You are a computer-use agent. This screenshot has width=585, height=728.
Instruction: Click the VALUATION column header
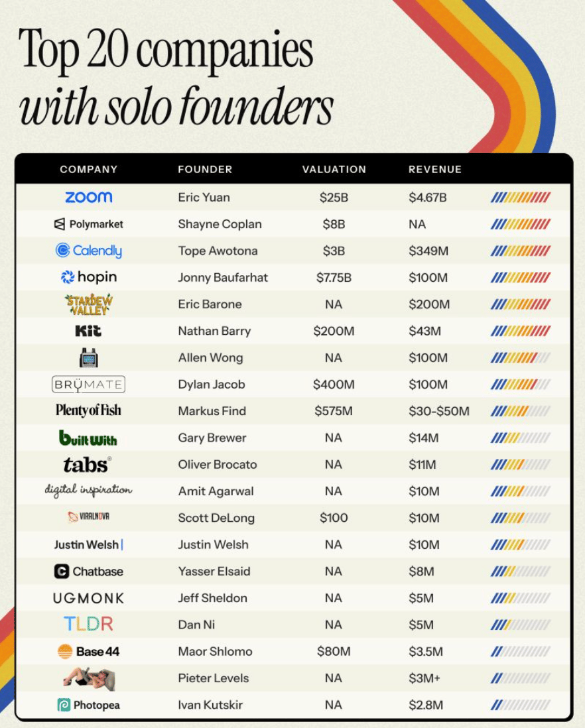pyautogui.click(x=334, y=170)
